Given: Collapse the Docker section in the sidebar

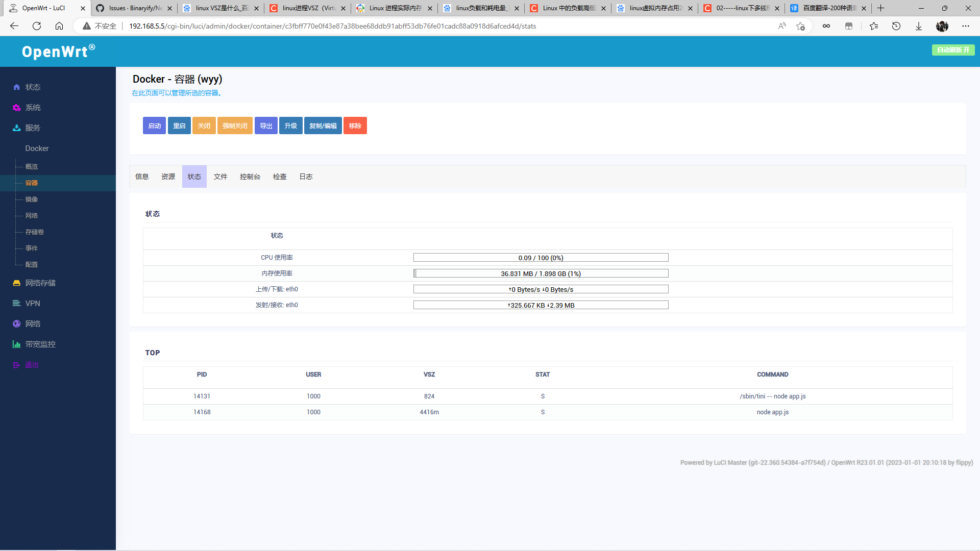Looking at the screenshot, I should [x=36, y=148].
